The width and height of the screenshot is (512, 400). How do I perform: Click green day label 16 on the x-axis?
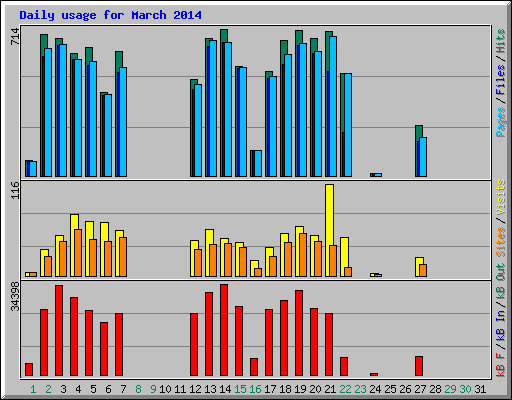coord(255,389)
